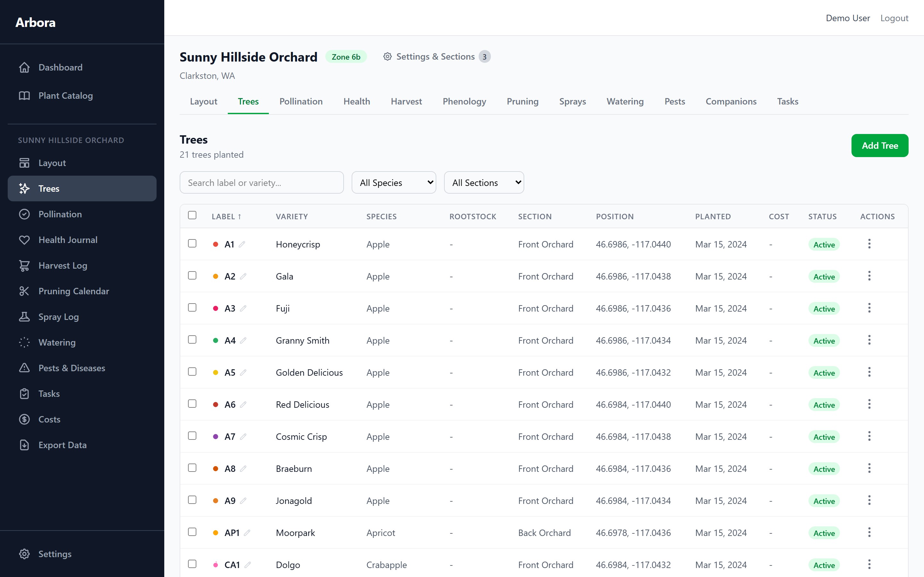The image size is (924, 577).
Task: Open Harvest Log cart icon in sidebar
Action: [x=24, y=266]
